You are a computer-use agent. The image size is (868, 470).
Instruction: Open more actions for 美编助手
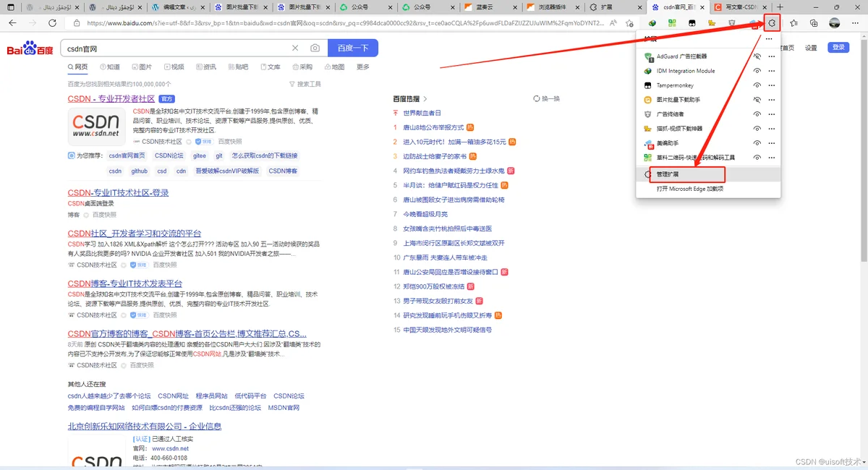(x=771, y=143)
